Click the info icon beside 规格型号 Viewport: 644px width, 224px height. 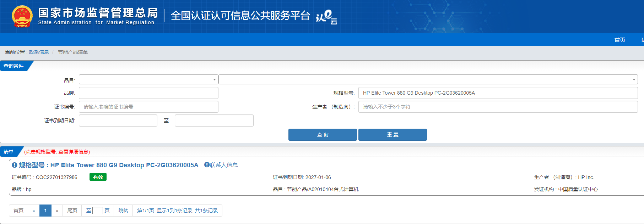[x=15, y=165]
